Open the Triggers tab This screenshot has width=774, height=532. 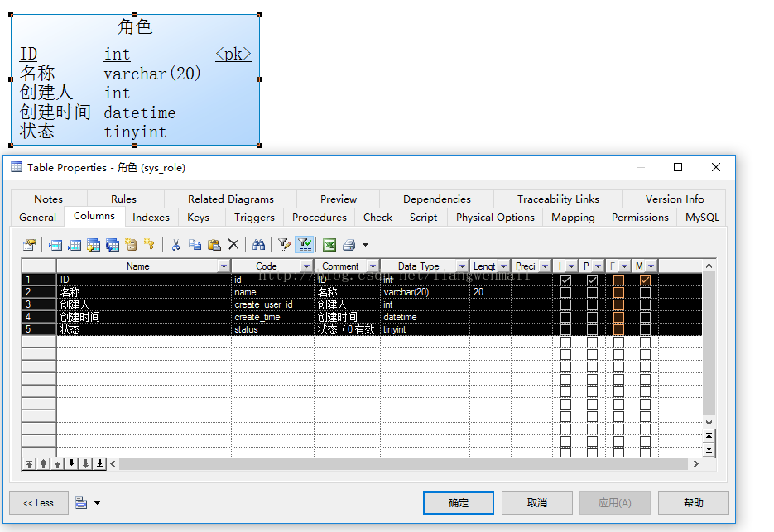pos(254,217)
